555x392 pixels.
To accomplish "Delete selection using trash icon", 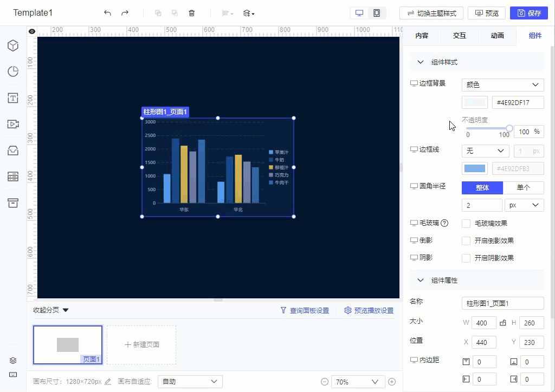I will (x=192, y=12).
